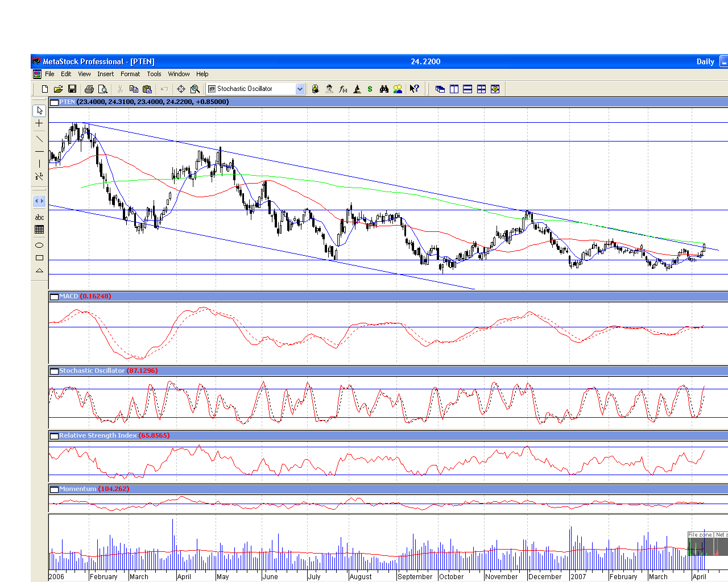Click the binoculars Explorer icon
Viewport: 728px width, 582px height.
pyautogui.click(x=384, y=89)
